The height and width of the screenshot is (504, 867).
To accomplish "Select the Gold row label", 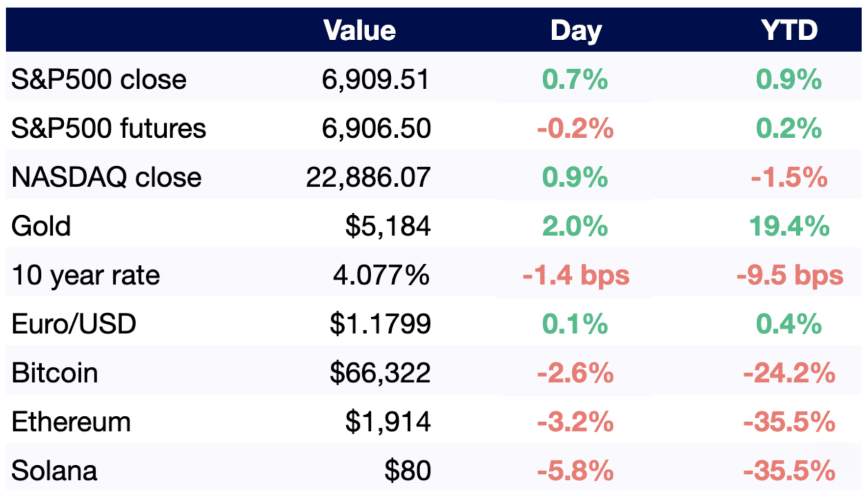I will [41, 226].
